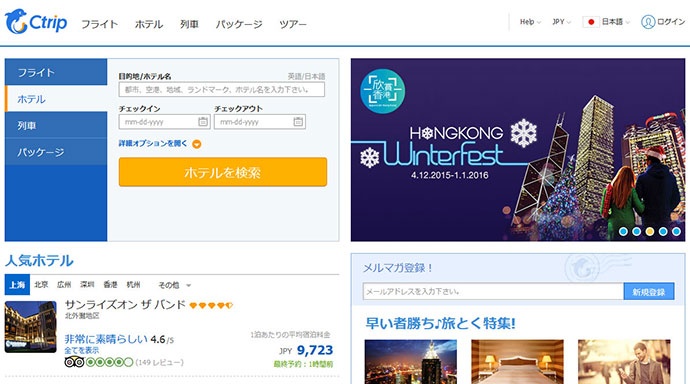Viewport: 690px width, 384px height.
Task: Click the ログイン link
Action: [671, 22]
